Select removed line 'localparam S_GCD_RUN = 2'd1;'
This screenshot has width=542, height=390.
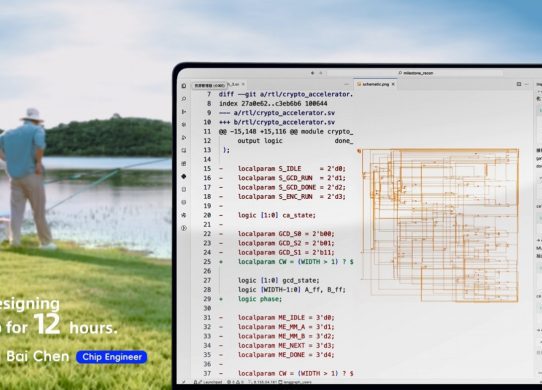(x=292, y=178)
